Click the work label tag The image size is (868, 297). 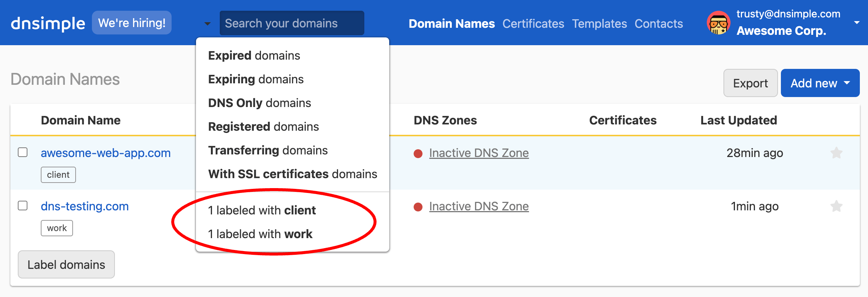(x=57, y=228)
